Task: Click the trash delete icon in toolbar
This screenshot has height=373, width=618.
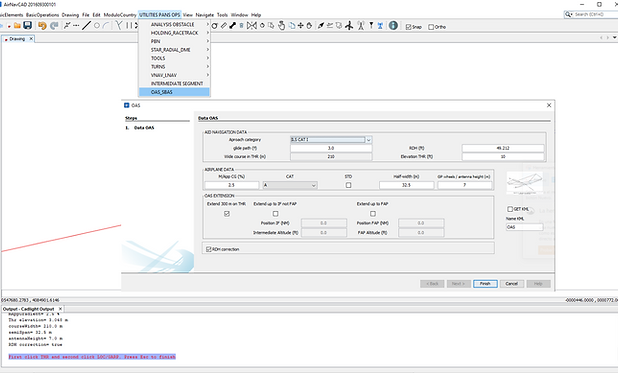Action: click(242, 26)
